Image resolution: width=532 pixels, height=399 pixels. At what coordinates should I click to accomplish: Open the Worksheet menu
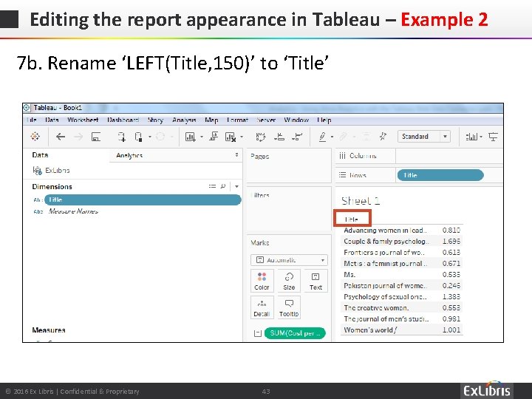(83, 120)
